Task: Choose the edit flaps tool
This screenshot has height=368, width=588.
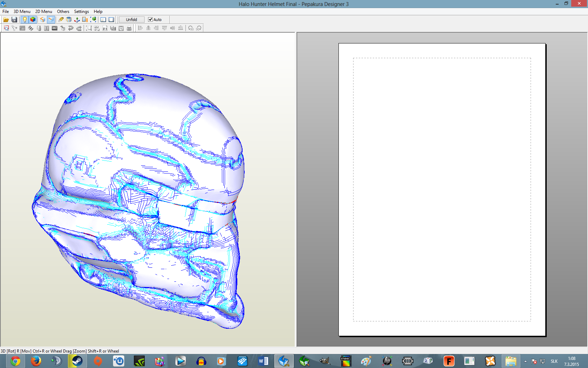Action: pyautogui.click(x=22, y=28)
